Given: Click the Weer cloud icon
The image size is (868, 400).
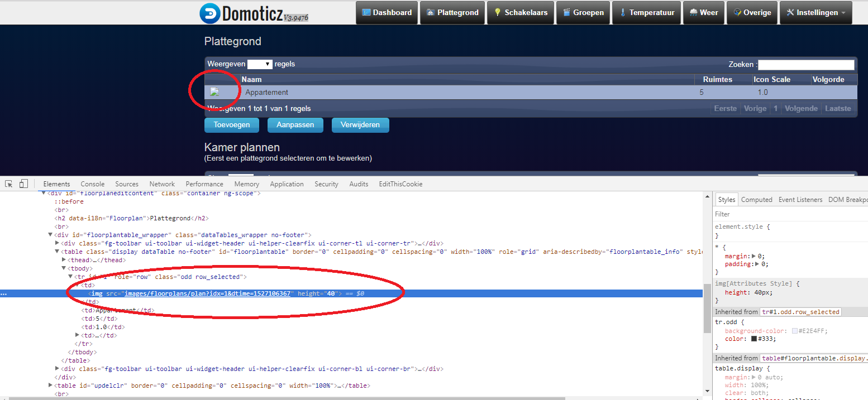Looking at the screenshot, I should point(693,12).
